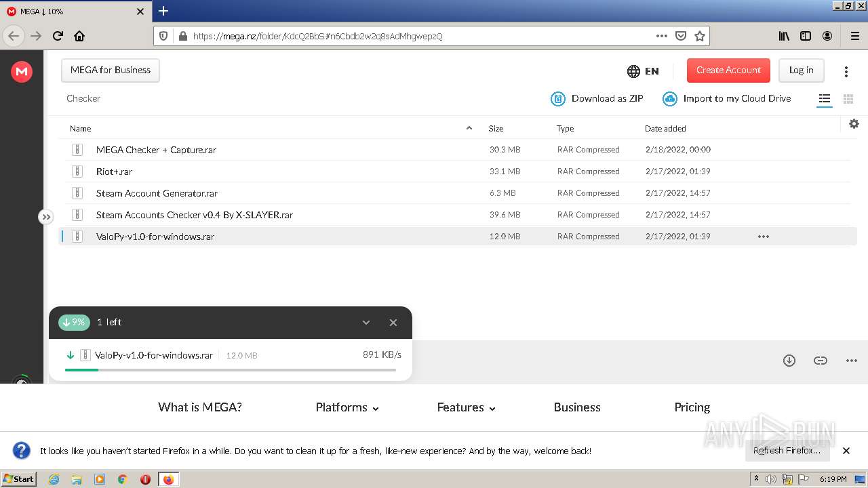
Task: Open the language selector globe EN
Action: (643, 71)
